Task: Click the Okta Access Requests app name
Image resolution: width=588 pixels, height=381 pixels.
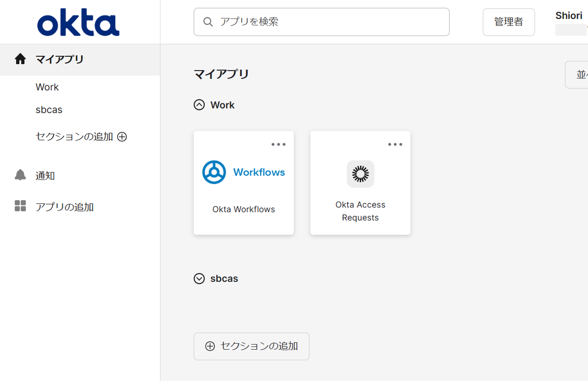Action: point(360,211)
